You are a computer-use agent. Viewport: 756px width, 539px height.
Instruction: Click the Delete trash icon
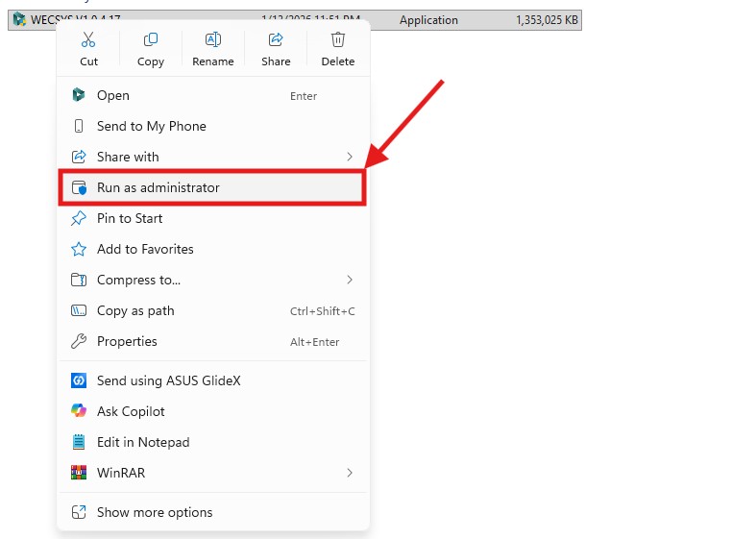point(337,39)
